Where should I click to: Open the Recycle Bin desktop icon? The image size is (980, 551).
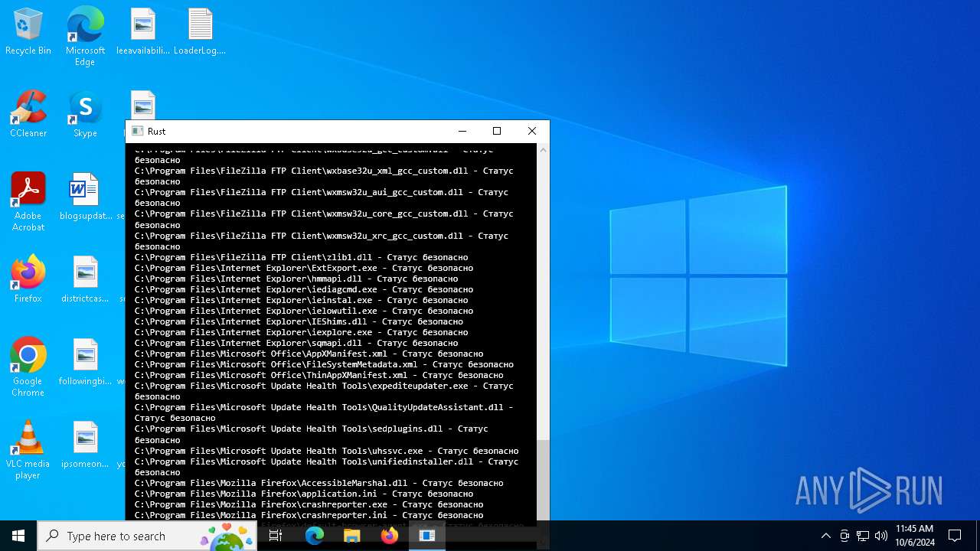click(28, 32)
